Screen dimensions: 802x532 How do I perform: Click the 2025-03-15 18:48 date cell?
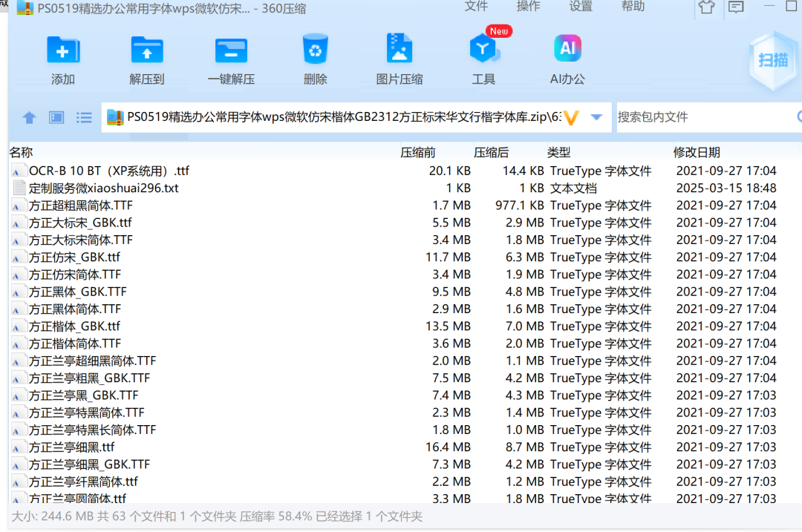726,188
